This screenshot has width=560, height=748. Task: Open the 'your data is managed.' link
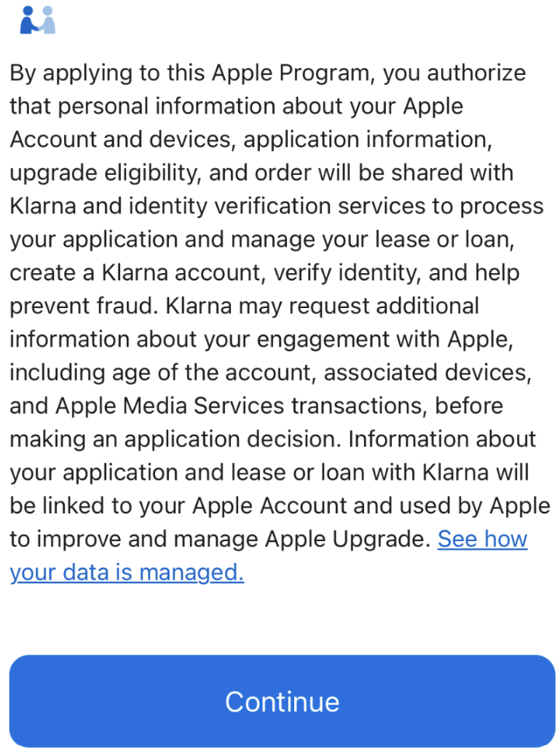[x=127, y=572]
